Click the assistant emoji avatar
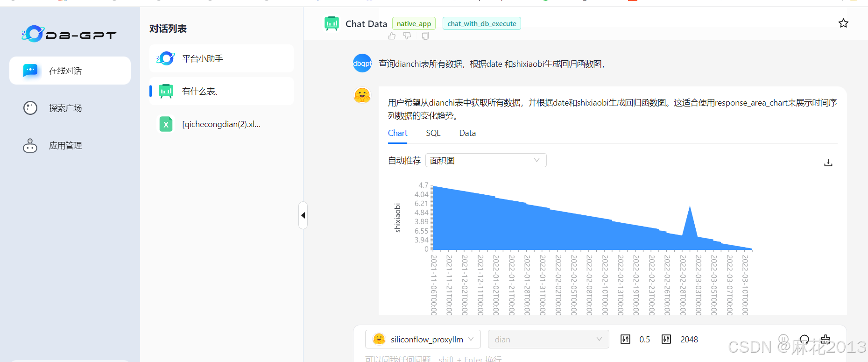Image resolution: width=868 pixels, height=362 pixels. tap(362, 95)
